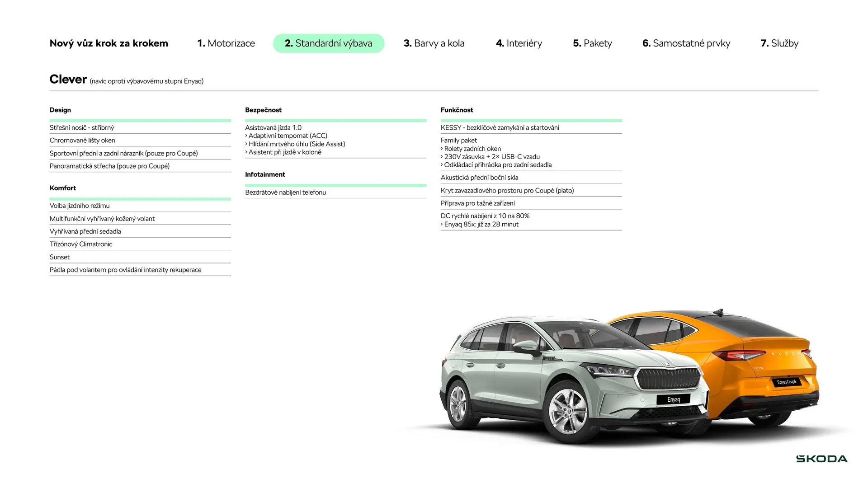The height and width of the screenshot is (488, 868).
Task: Select the 2. Standardní výbava tab
Action: coord(329,43)
